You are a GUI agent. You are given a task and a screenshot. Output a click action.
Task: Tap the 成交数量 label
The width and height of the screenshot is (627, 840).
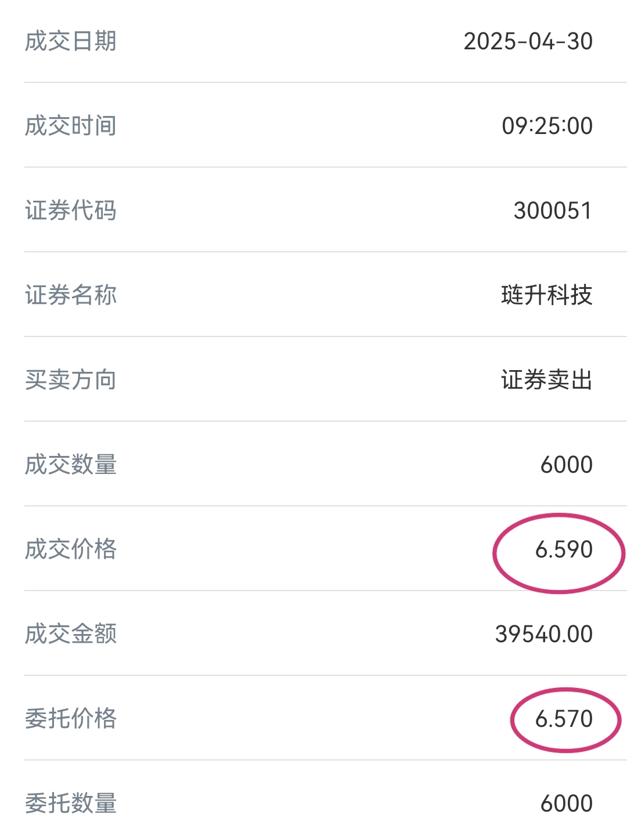coord(71,465)
